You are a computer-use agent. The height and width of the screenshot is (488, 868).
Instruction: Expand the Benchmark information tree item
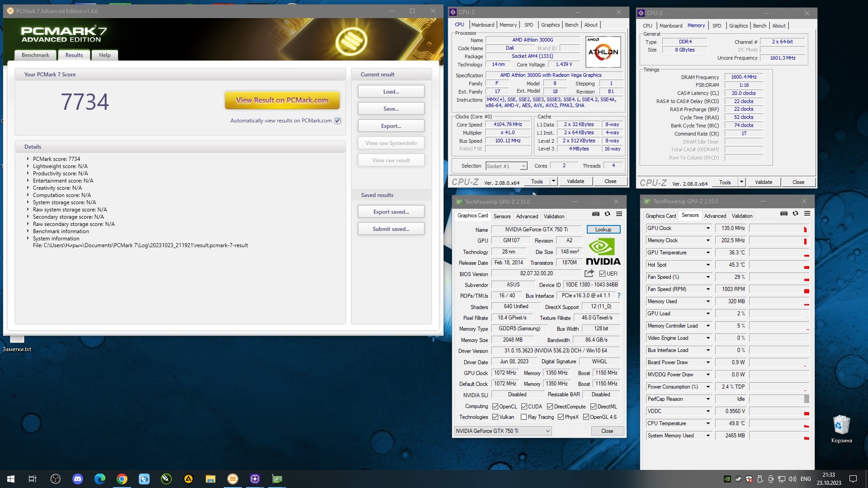point(28,231)
